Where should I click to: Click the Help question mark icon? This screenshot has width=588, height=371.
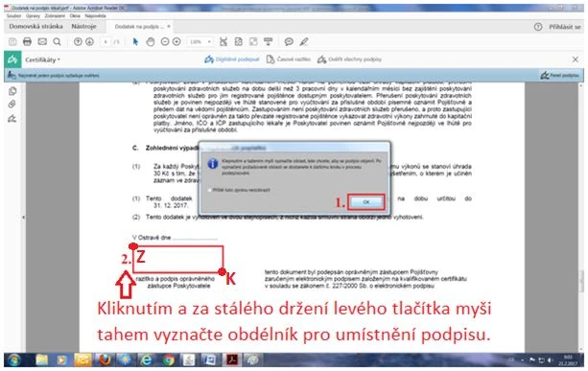click(538, 27)
